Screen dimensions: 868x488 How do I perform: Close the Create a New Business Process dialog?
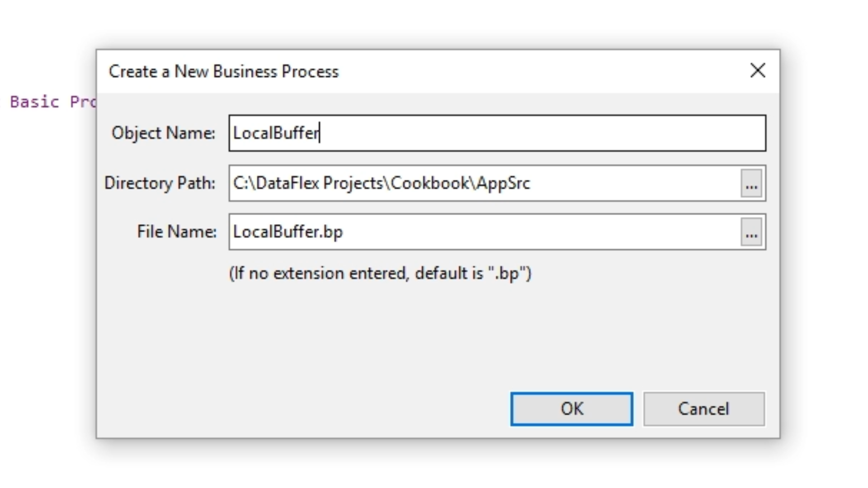click(758, 70)
